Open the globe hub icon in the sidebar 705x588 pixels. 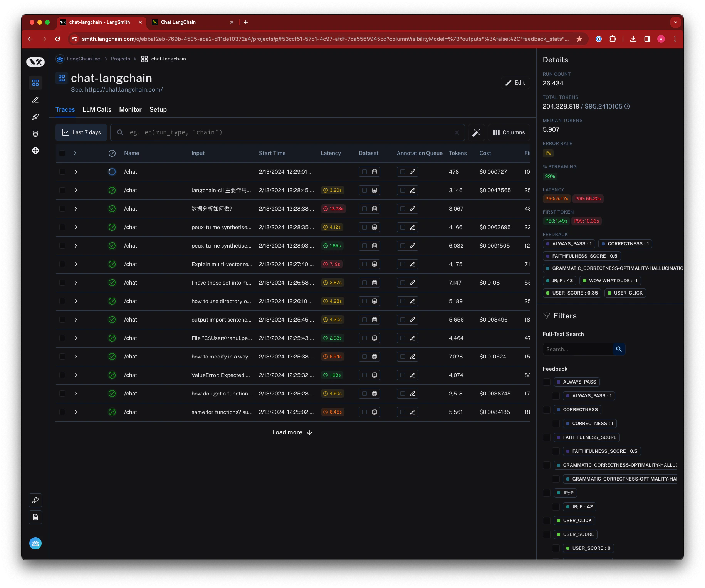point(35,151)
